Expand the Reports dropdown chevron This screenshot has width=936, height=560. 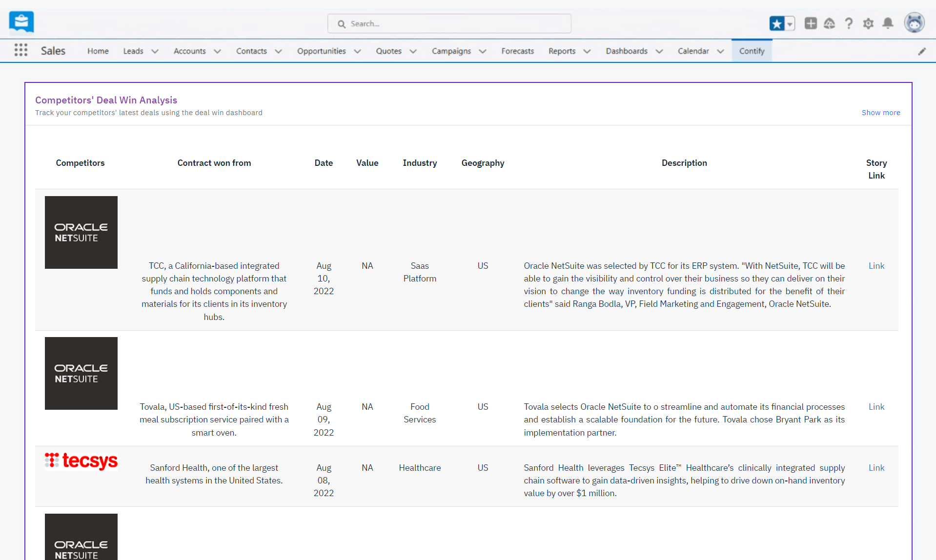click(x=587, y=51)
